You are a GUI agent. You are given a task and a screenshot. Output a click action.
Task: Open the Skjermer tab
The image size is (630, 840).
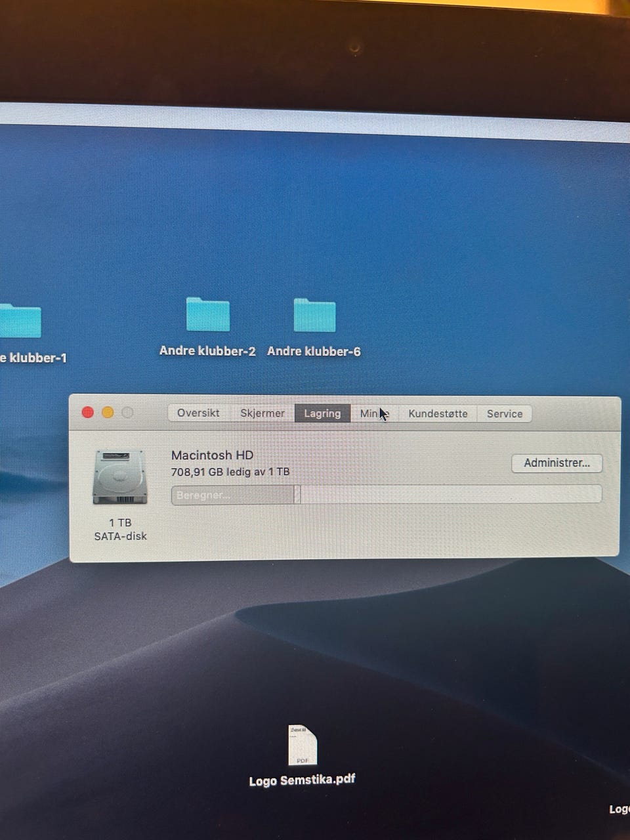pyautogui.click(x=262, y=413)
